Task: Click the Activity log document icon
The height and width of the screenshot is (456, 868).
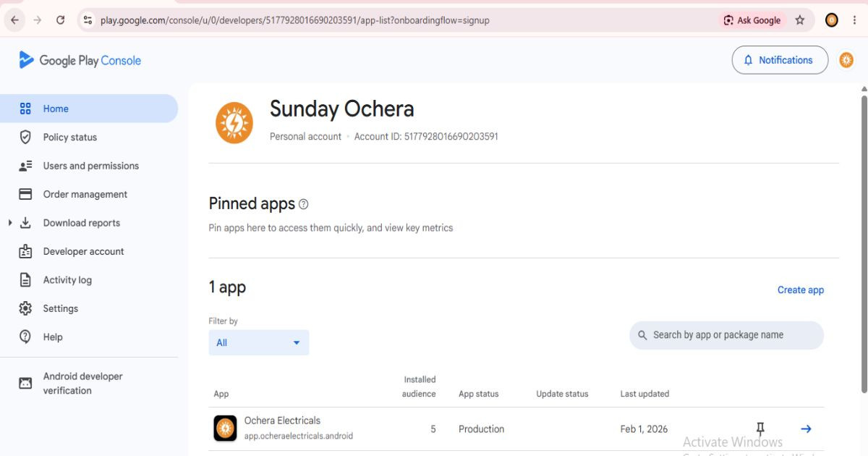Action: coord(25,280)
